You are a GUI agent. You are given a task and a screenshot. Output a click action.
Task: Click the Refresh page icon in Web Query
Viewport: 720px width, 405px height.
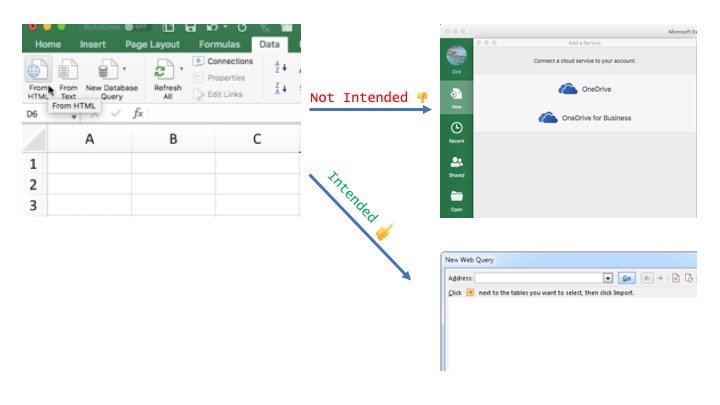[x=689, y=278]
